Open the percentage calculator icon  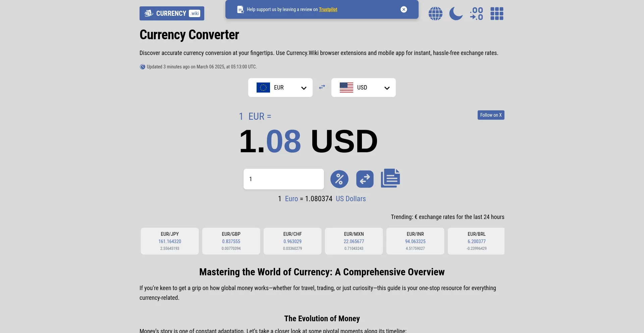339,179
